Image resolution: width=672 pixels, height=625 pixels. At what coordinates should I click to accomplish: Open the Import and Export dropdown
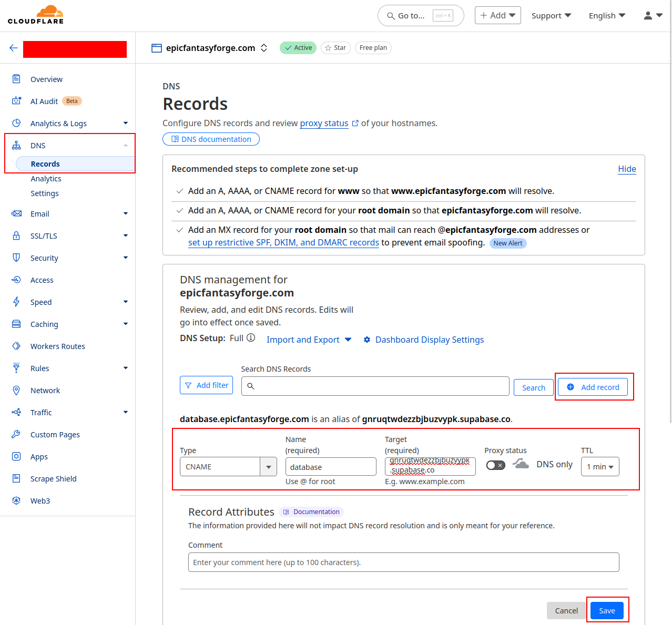(x=309, y=340)
